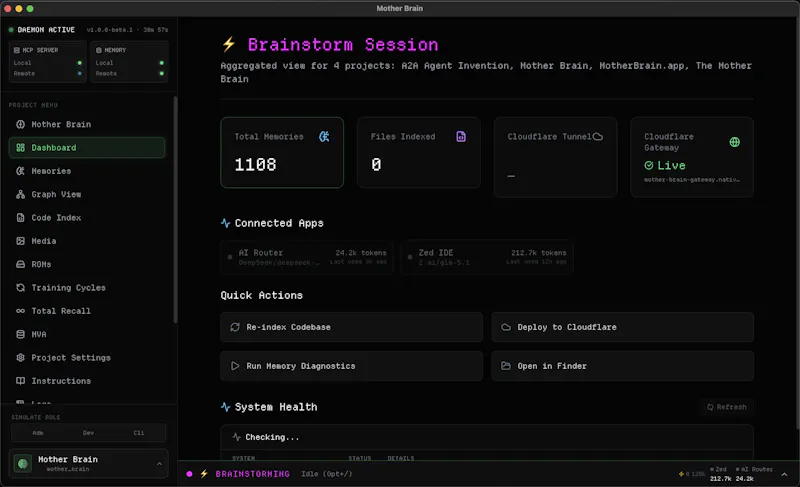
Task: Click MCP Server Remote status dot
Action: pyautogui.click(x=80, y=73)
